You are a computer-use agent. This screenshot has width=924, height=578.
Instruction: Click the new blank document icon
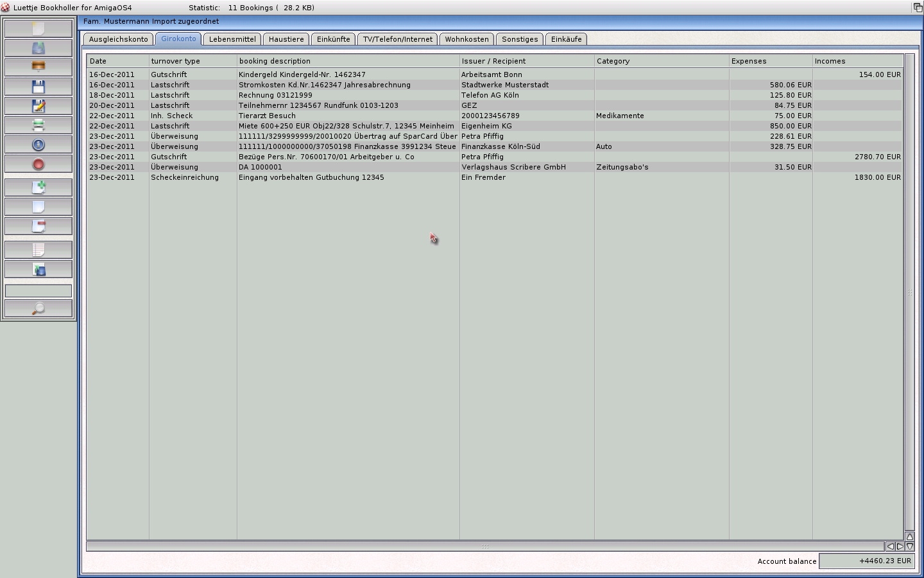click(38, 28)
